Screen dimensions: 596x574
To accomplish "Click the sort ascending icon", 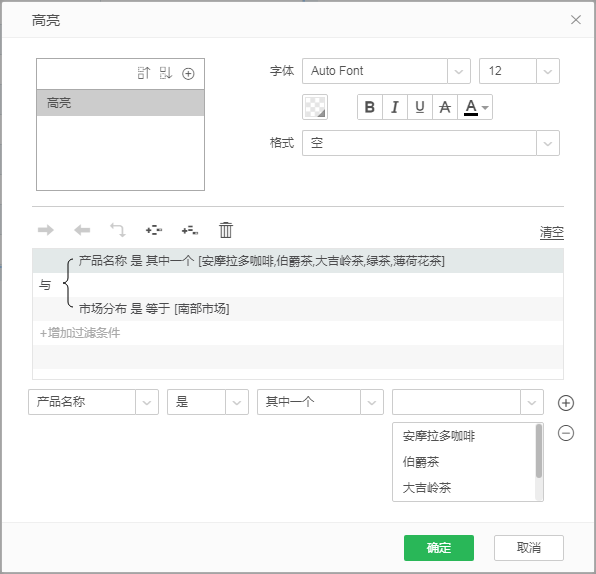I will click(x=144, y=73).
